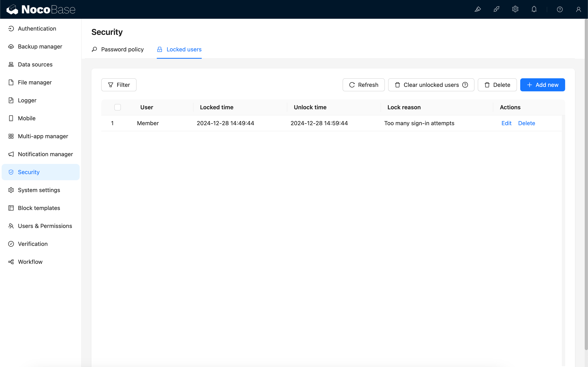Image resolution: width=588 pixels, height=367 pixels.
Task: Open the user profile icon
Action: click(x=578, y=9)
